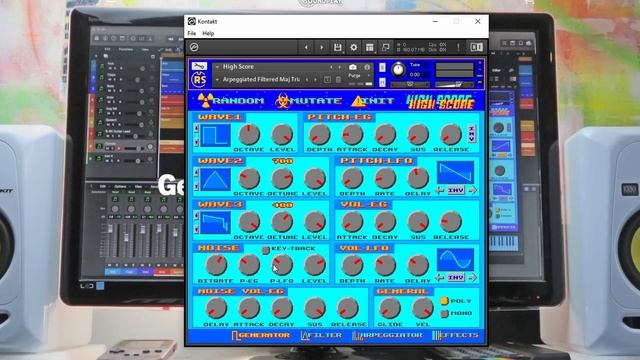Click the next arrow in Kontakt toolbar

321,47
